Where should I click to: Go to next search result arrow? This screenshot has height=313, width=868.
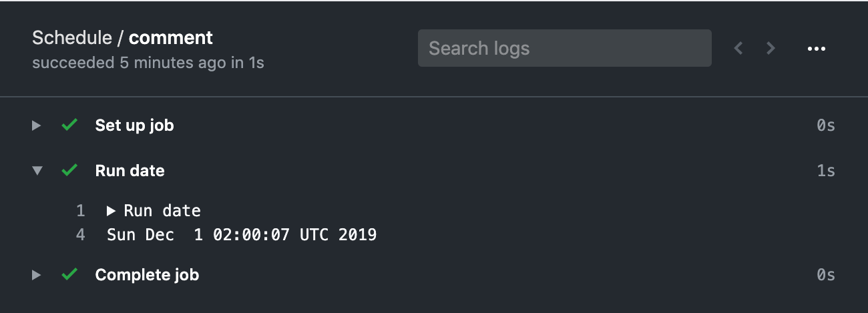click(x=771, y=48)
